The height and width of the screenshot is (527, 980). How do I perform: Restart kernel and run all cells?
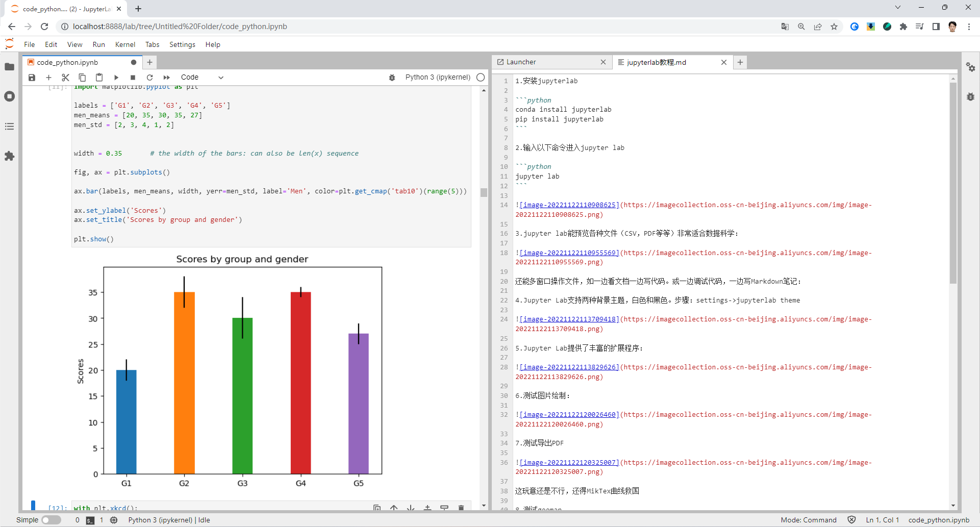(x=166, y=78)
